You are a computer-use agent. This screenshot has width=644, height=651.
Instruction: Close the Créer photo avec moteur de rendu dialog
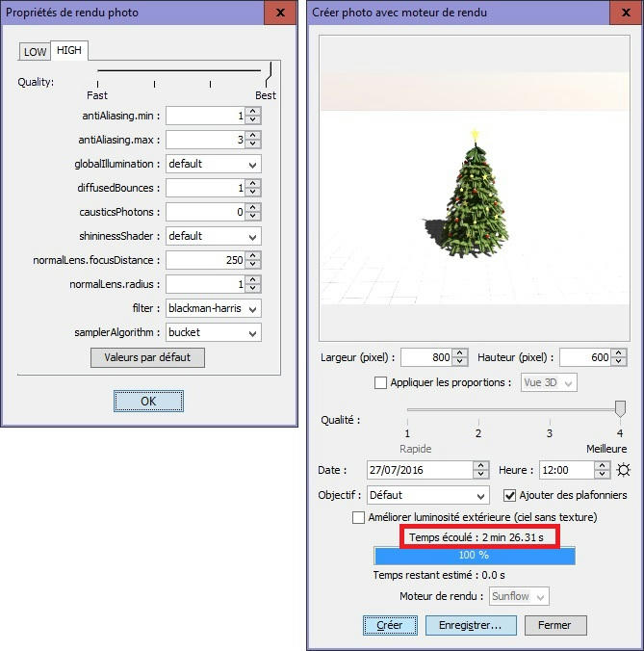626,13
